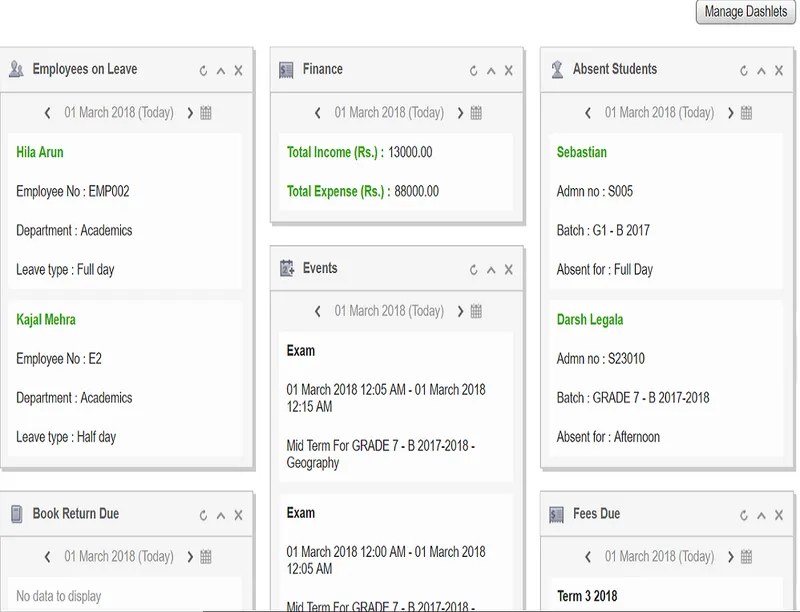Go to previous day in Finance dashlet

(317, 113)
